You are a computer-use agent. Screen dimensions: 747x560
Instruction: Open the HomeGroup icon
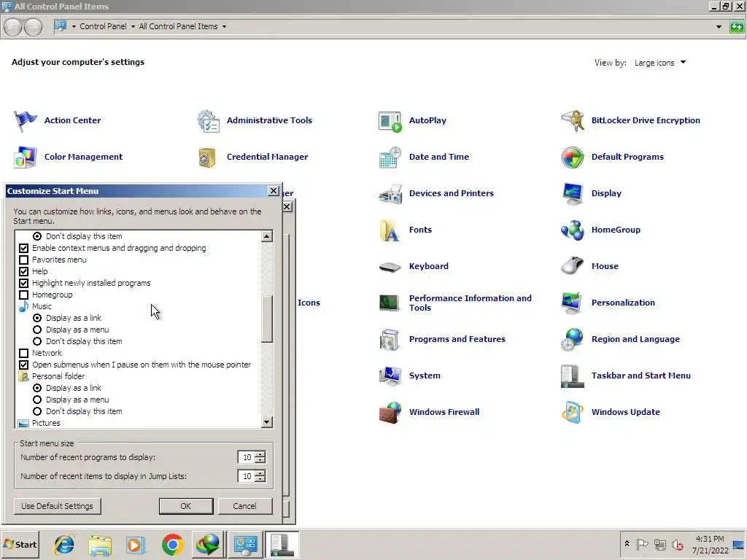coord(573,230)
